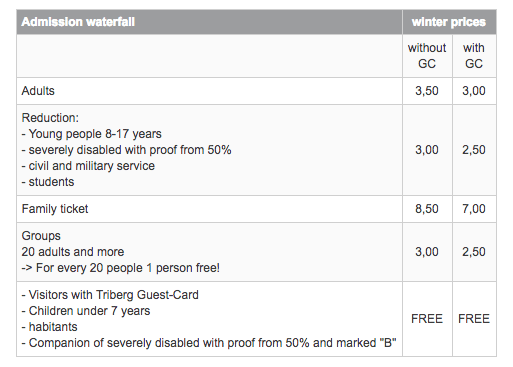Click the 'without GC' column heading
Image resolution: width=513 pixels, height=367 pixels.
coord(427,56)
